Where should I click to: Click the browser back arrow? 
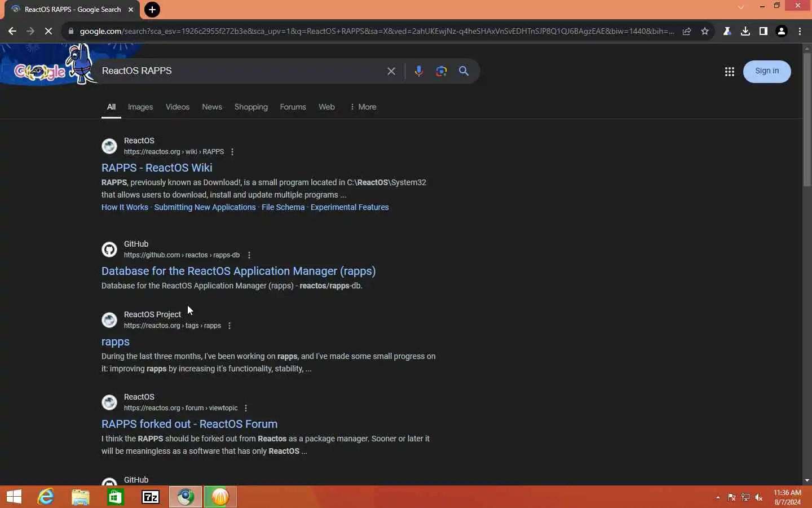(12, 32)
